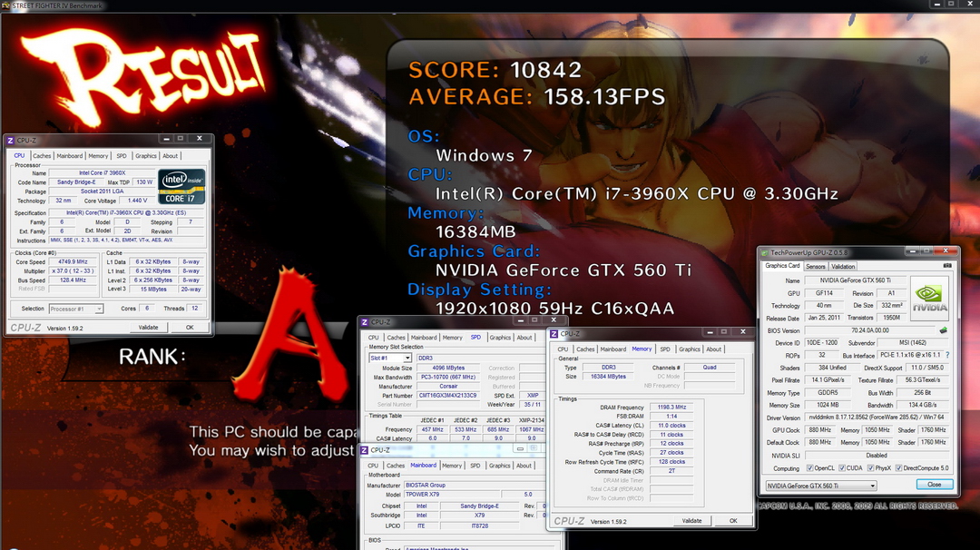This screenshot has width=980, height=550.
Task: Click the Close button in GPU-Z
Action: click(x=935, y=485)
